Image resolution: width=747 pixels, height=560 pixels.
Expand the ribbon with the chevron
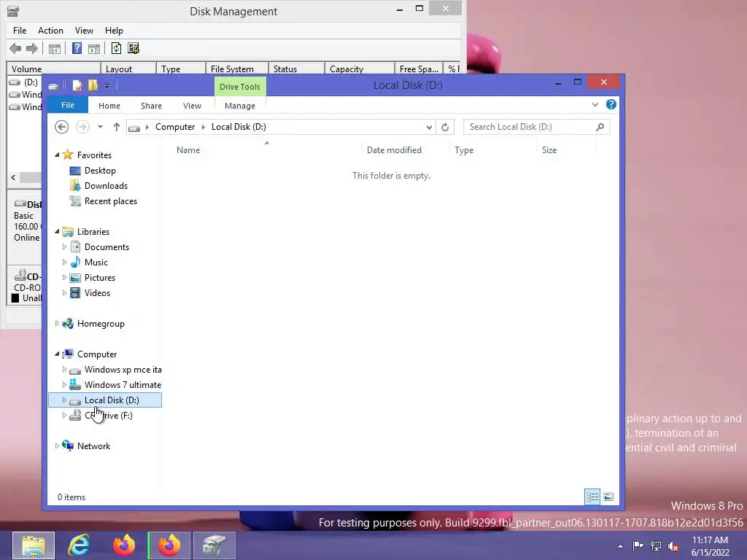coord(595,105)
